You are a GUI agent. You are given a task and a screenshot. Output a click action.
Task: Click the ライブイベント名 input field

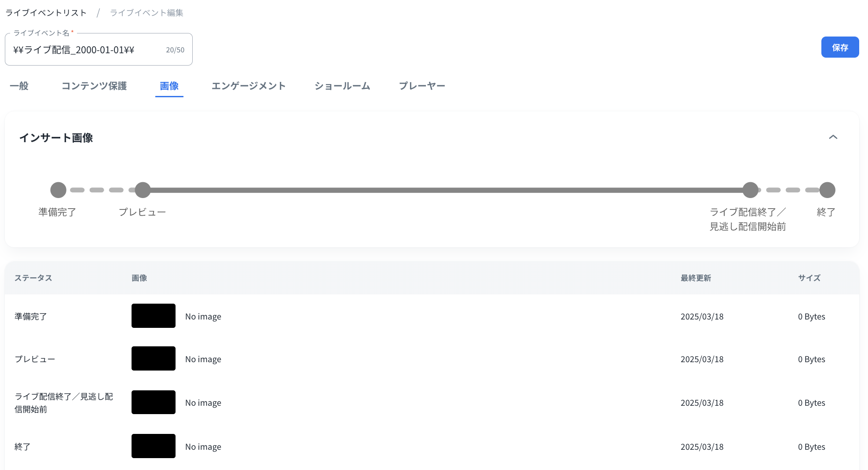pos(88,50)
